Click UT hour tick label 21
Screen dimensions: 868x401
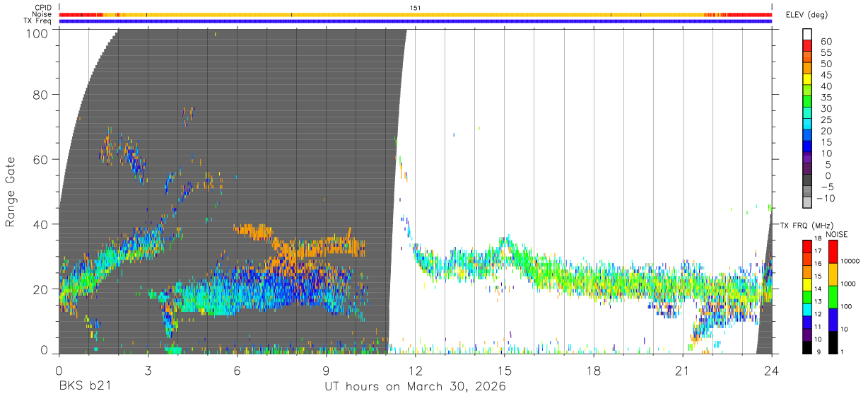click(682, 371)
